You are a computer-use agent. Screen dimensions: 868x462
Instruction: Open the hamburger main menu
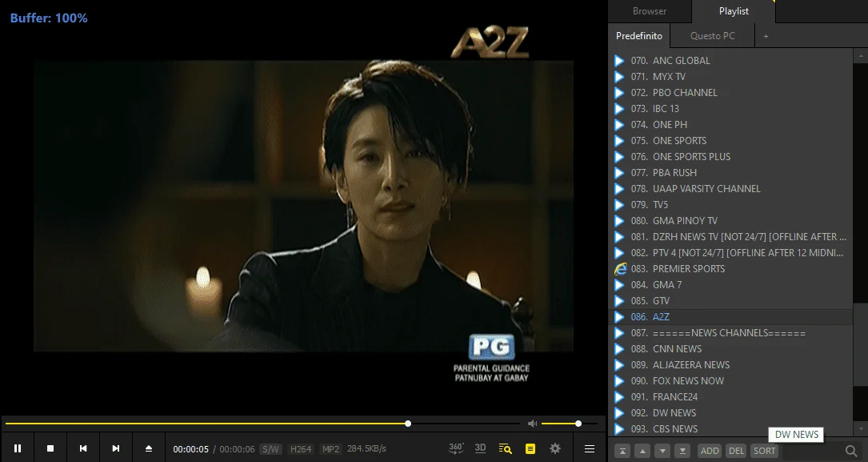click(590, 448)
